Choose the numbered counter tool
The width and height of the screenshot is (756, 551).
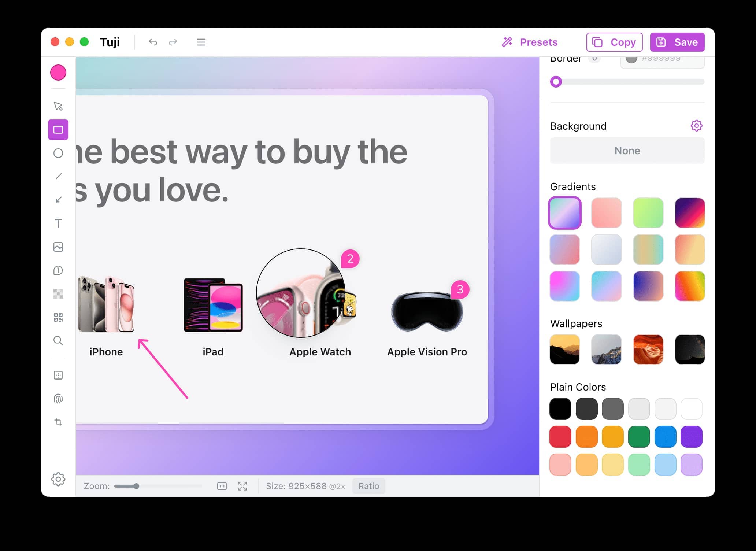coord(58,270)
